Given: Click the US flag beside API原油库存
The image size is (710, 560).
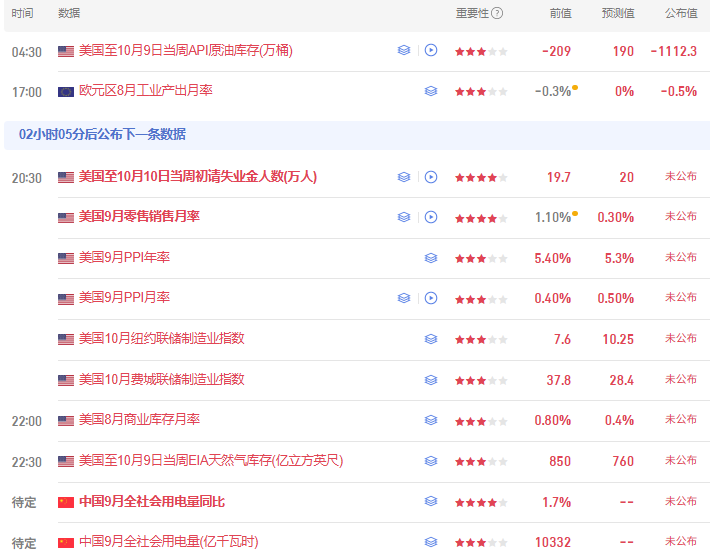Looking at the screenshot, I should 66,51.
